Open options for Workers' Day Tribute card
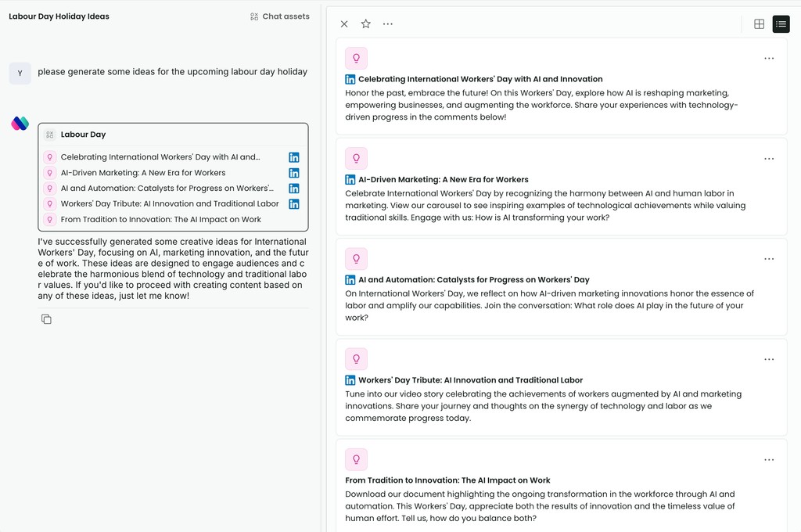This screenshot has height=532, width=801. (x=769, y=359)
